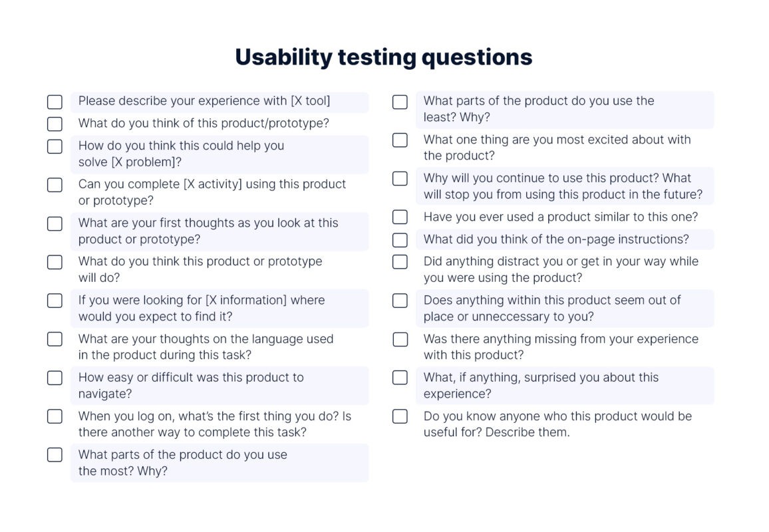Check 'Was there anything missing' box
This screenshot has height=532, width=769.
400,339
